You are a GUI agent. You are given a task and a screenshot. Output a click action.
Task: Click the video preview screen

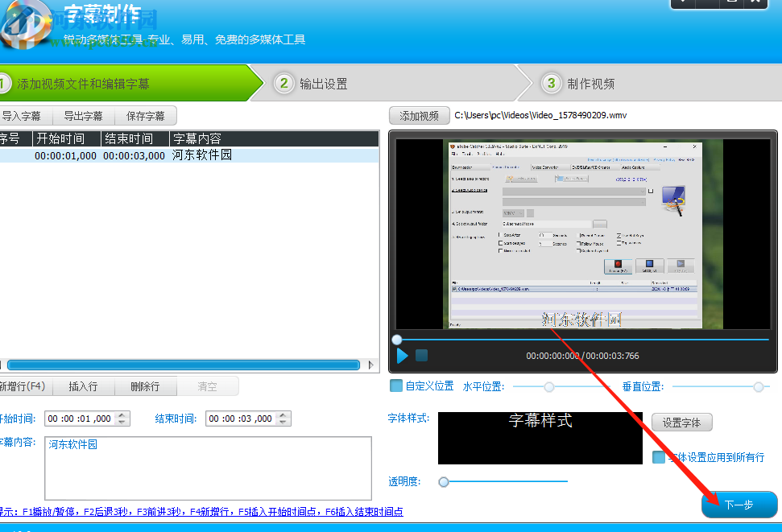point(583,234)
